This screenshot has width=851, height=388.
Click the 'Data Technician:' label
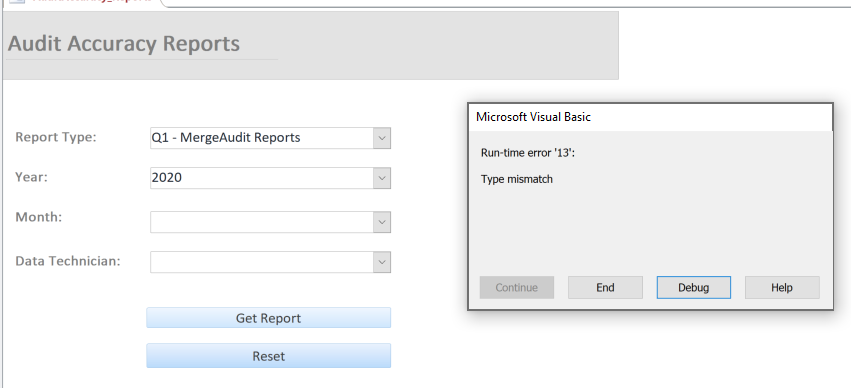68,261
